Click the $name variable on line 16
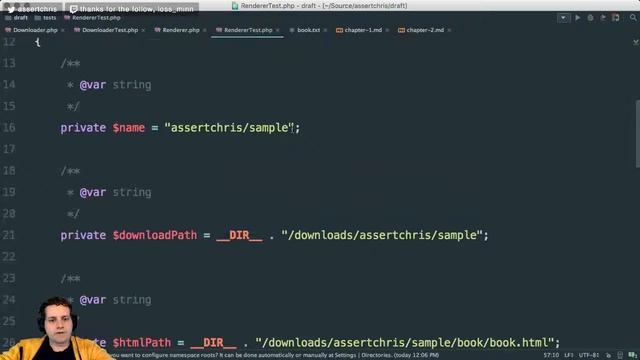Screen dimensions: 640x360 click(129, 128)
